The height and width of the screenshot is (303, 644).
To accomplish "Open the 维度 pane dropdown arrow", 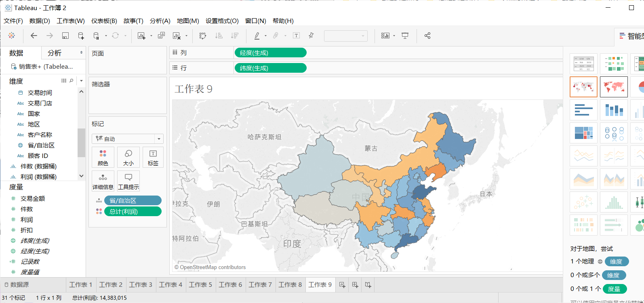I will click(81, 81).
